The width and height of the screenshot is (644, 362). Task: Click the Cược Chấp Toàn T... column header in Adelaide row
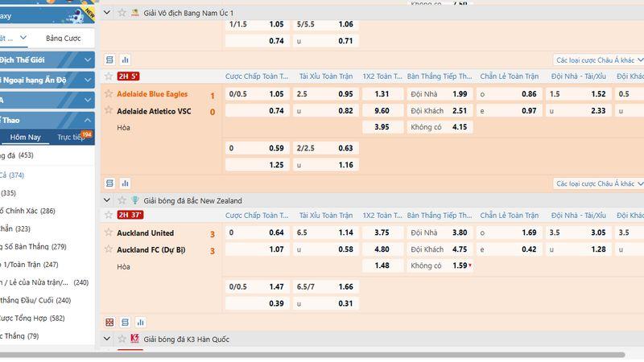(257, 76)
